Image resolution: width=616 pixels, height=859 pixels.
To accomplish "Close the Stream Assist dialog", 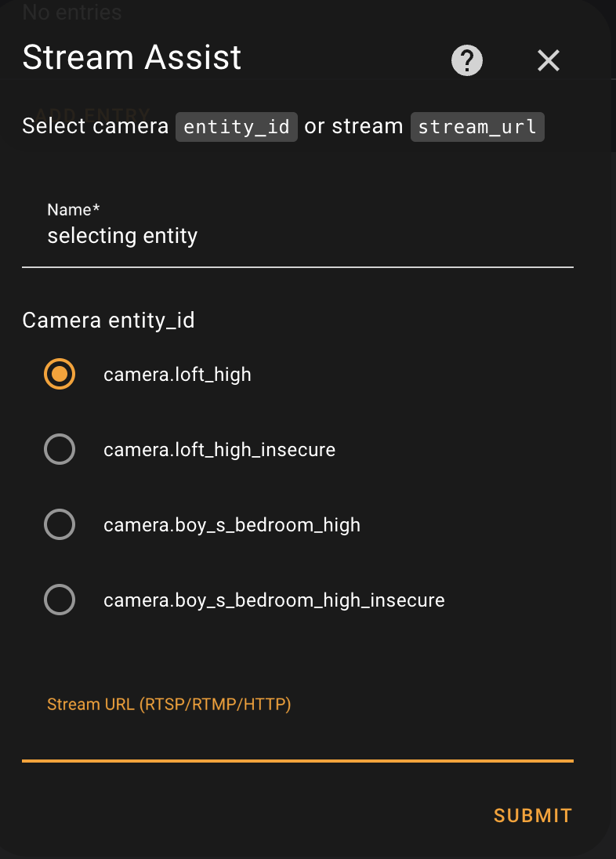I will click(x=548, y=60).
